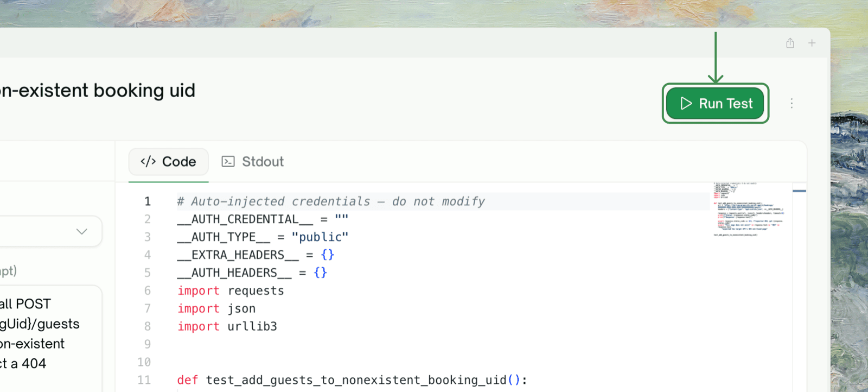Switch to the Stdout tab
The image size is (868, 392).
[x=253, y=162]
